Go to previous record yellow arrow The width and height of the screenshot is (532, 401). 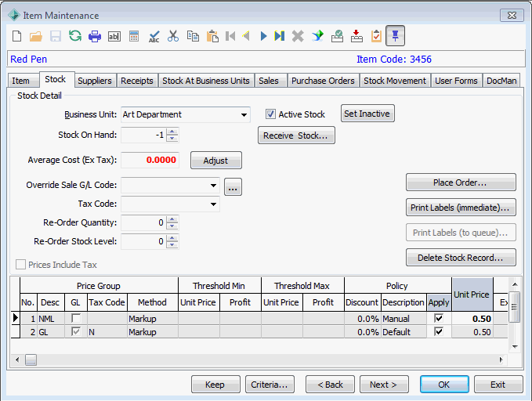coord(246,35)
